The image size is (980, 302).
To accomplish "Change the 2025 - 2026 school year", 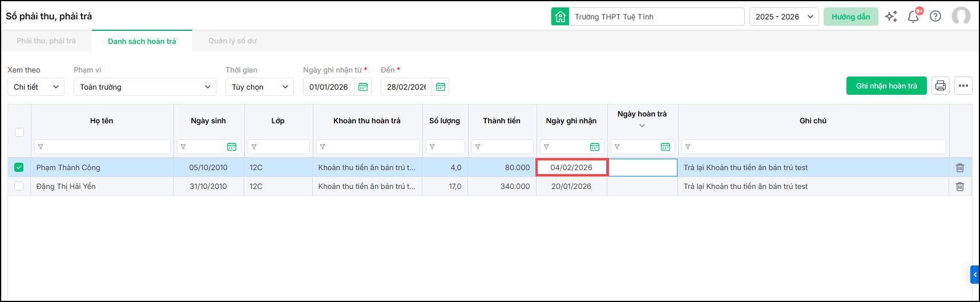I will (784, 17).
